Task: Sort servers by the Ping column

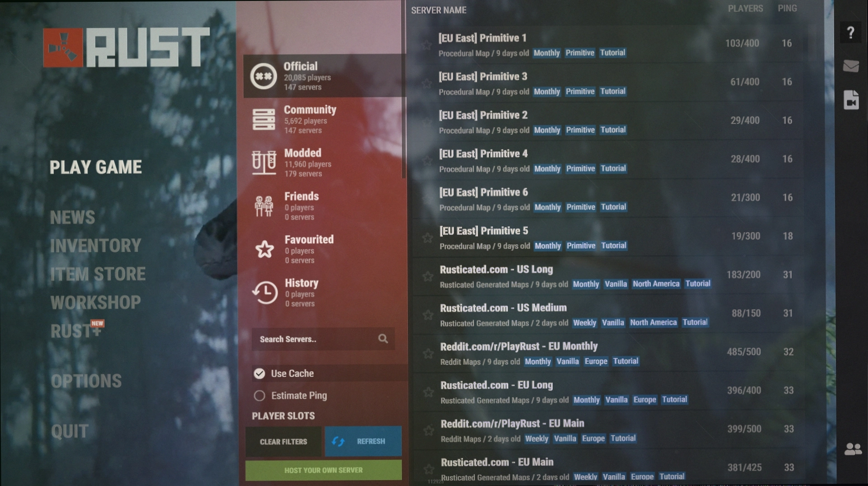Action: tap(787, 8)
